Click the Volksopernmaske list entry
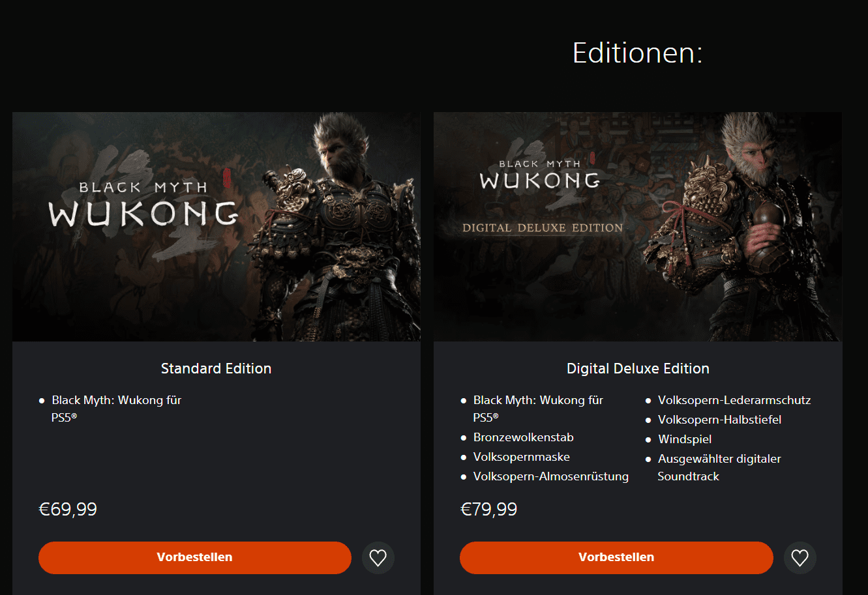The height and width of the screenshot is (595, 868). (x=521, y=457)
